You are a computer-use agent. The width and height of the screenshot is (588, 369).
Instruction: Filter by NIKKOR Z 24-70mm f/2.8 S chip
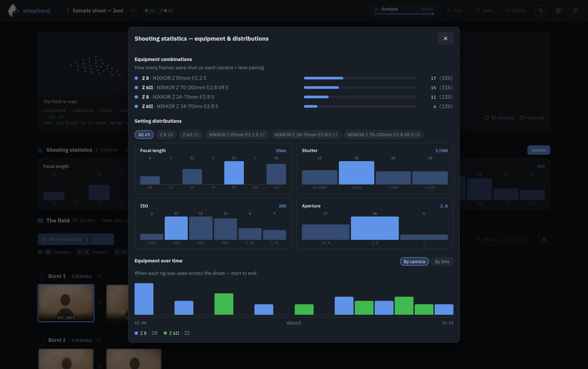pos(306,135)
